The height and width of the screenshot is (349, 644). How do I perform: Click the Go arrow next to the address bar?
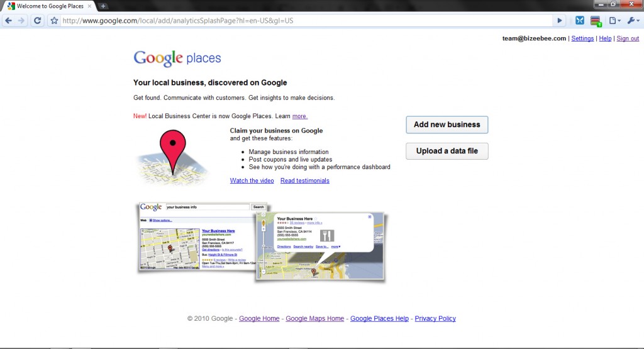click(x=559, y=21)
